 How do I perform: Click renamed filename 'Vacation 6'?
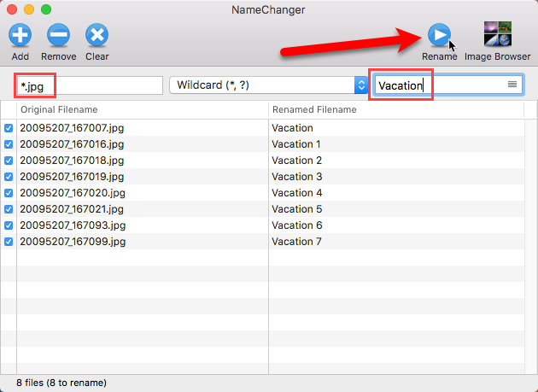(297, 225)
